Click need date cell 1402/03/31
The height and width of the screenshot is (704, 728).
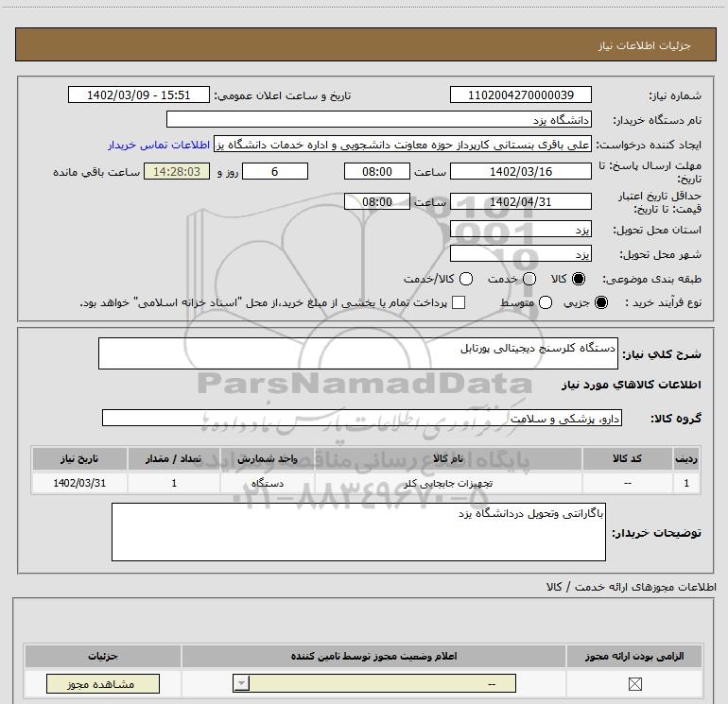click(79, 483)
